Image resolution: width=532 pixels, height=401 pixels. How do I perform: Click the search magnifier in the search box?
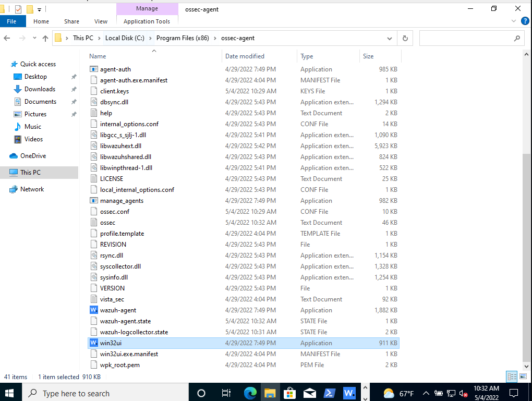517,38
